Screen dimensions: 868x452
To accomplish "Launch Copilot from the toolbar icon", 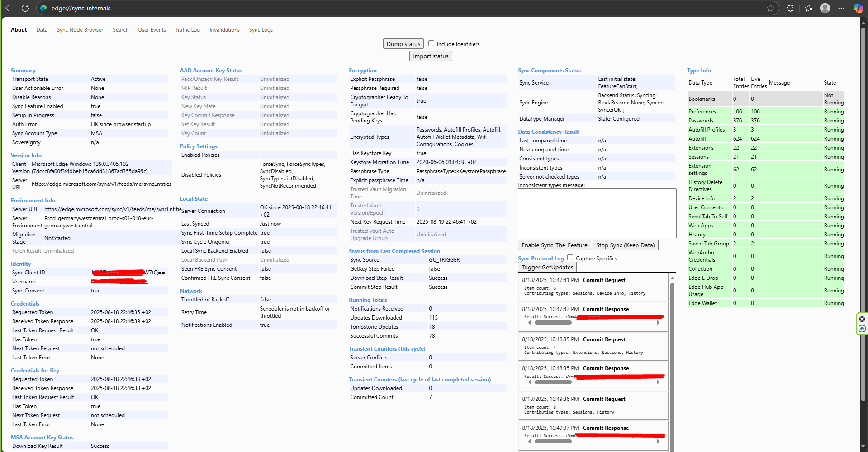I will 858,8.
